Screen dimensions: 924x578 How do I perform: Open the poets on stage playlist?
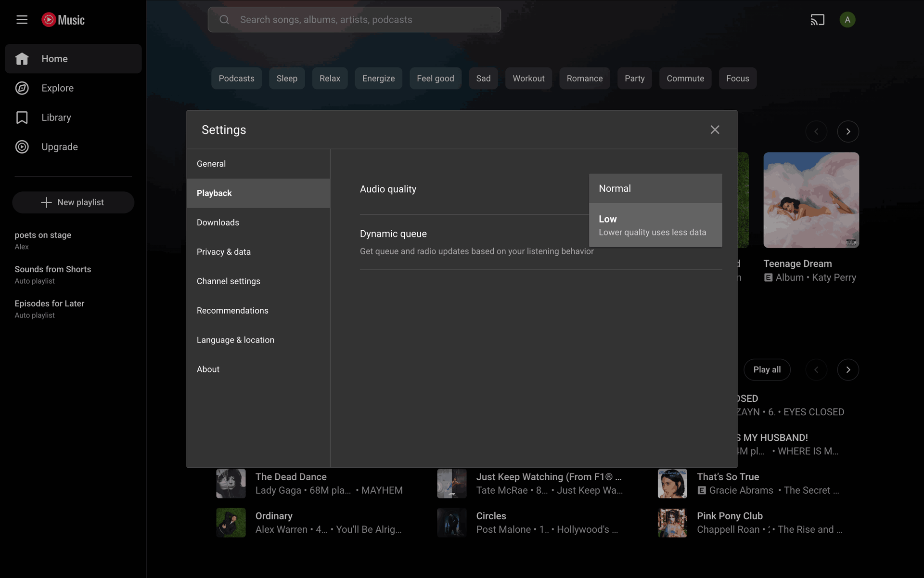(73, 240)
